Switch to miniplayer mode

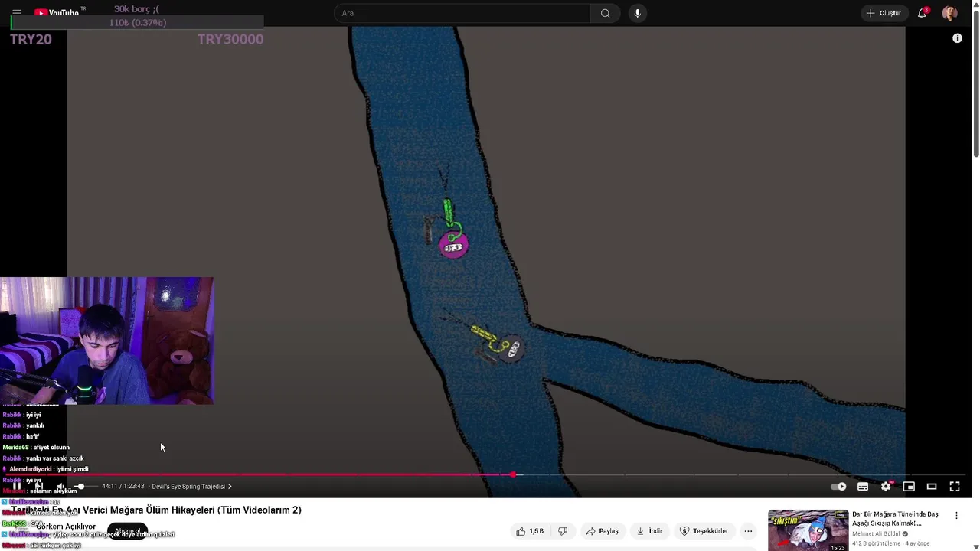[909, 486]
